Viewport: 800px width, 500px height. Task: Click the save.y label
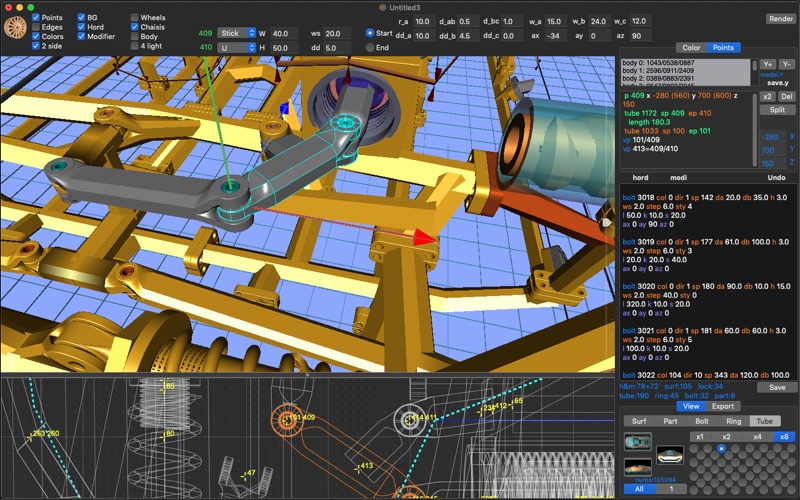tap(778, 83)
